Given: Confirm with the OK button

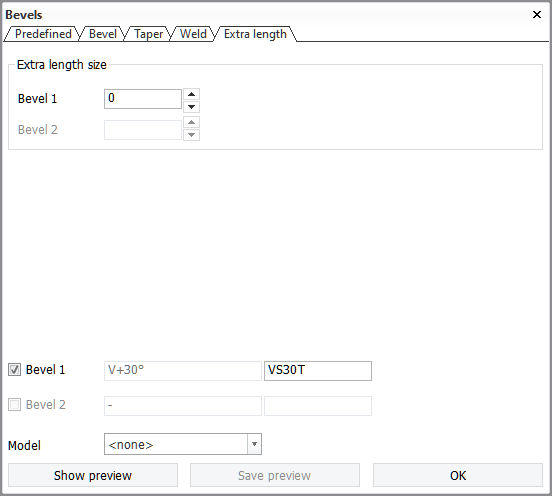Looking at the screenshot, I should [x=458, y=475].
